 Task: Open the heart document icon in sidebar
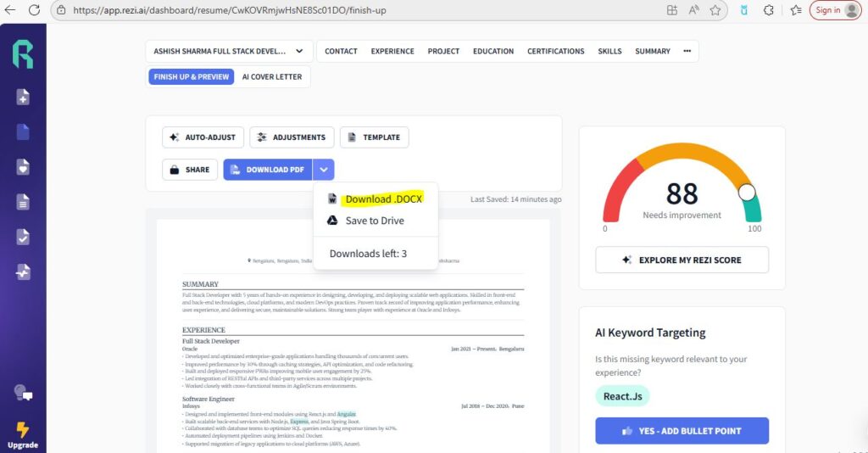(x=23, y=167)
